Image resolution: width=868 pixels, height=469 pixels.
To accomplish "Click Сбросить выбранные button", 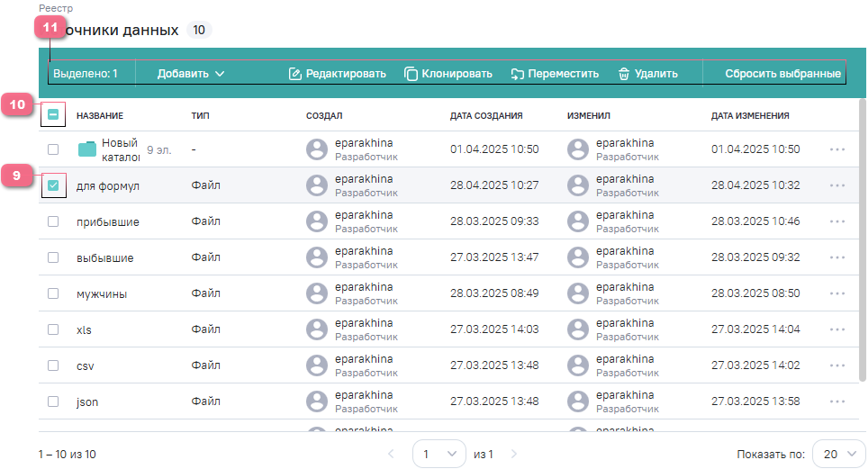I will (782, 74).
